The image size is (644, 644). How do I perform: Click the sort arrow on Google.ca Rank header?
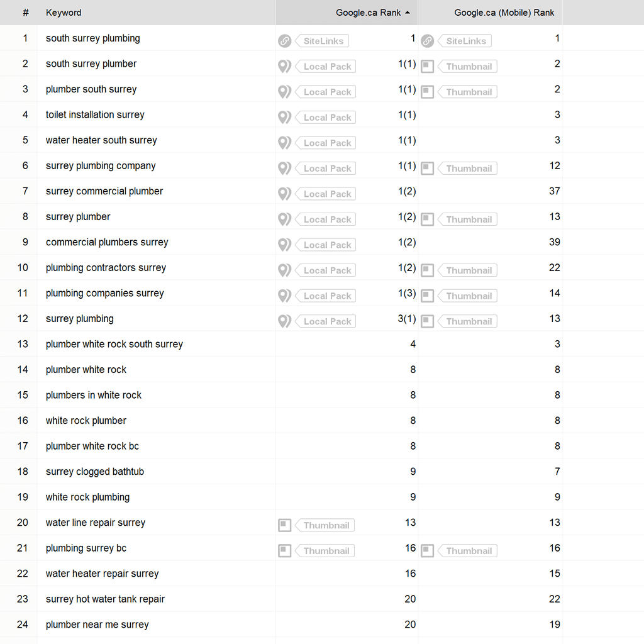point(408,13)
